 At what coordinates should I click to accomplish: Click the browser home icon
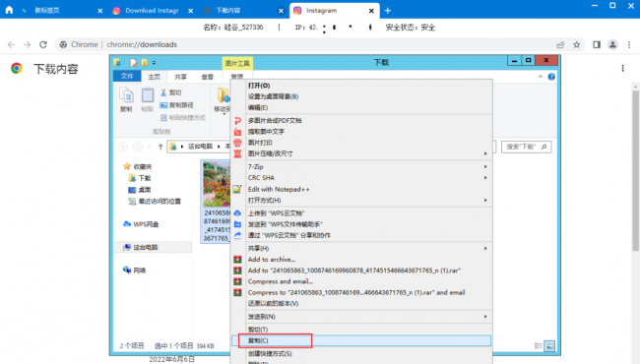(9, 10)
